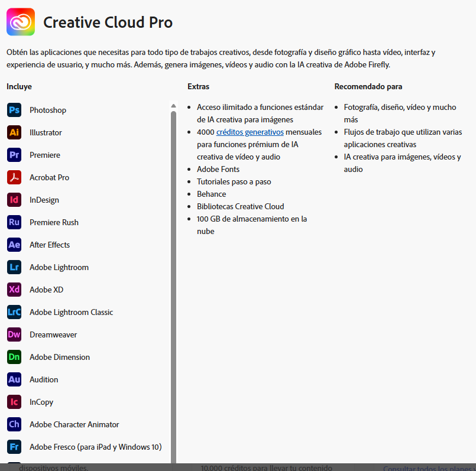Select the Premiere Rush label
The image size is (476, 471).
(54, 222)
